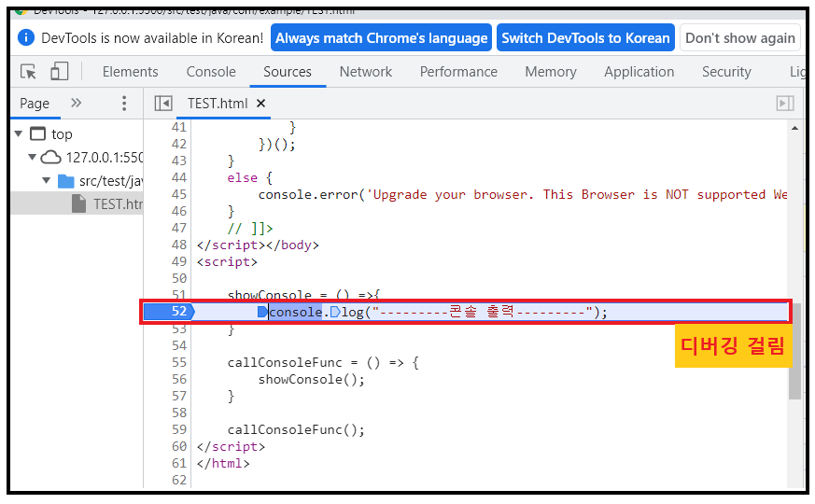The width and height of the screenshot is (815, 504).
Task: Open the Security tab
Action: 726,72
